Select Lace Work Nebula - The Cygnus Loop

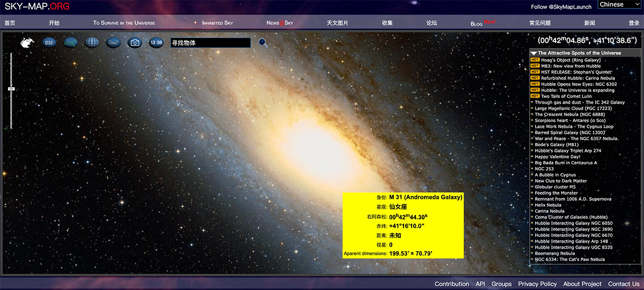pyautogui.click(x=574, y=127)
